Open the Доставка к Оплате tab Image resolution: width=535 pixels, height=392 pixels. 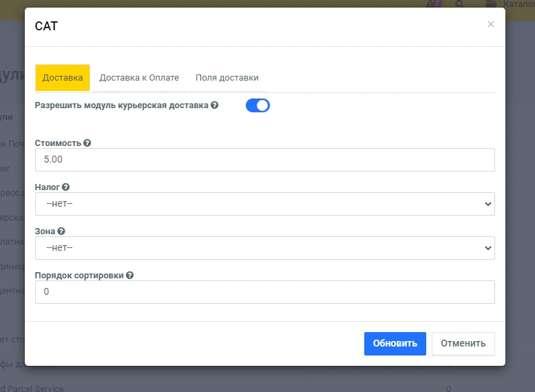pyautogui.click(x=139, y=78)
